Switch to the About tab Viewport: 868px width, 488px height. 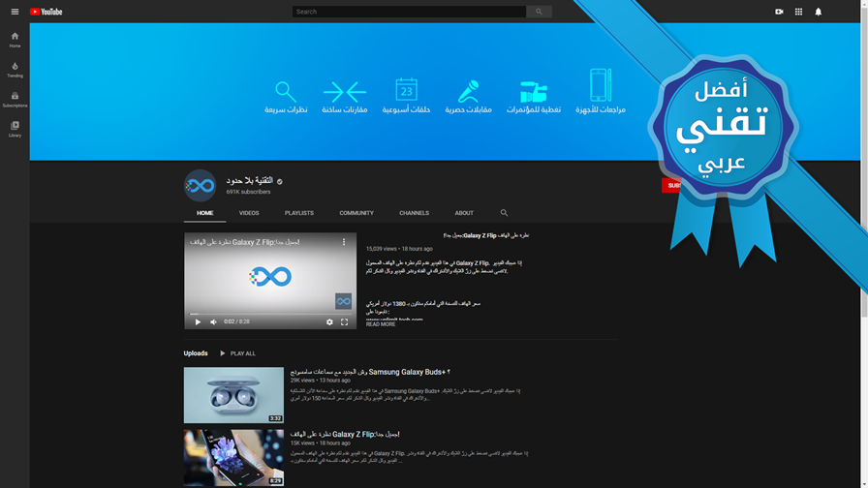coord(464,213)
